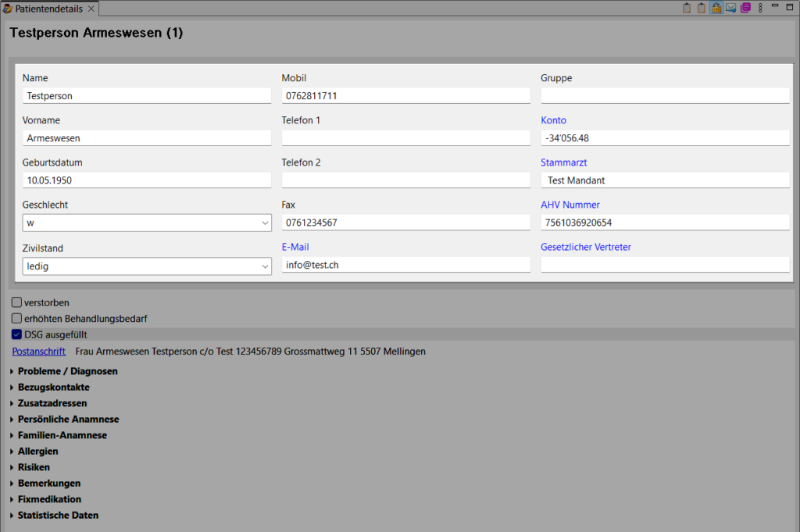Toggle the padlock lock icon

point(716,8)
